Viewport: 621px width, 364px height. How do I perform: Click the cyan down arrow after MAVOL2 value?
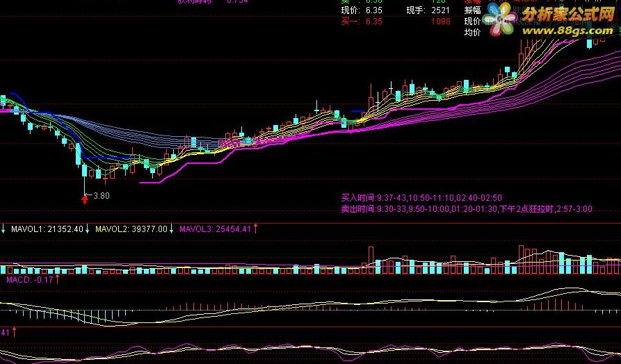pos(172,229)
